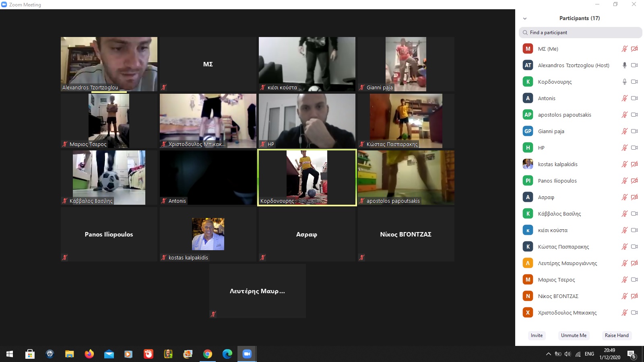Click the Invite button
The image size is (644, 362).
[x=537, y=335]
